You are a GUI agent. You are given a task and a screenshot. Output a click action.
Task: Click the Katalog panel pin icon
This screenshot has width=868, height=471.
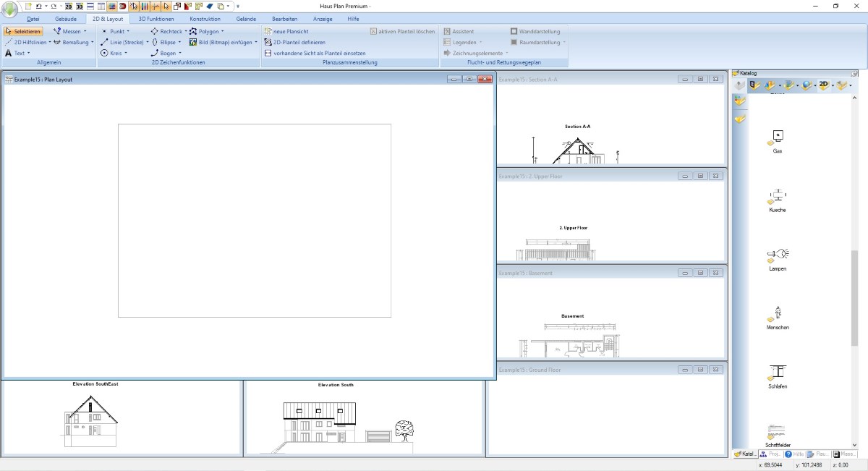point(854,73)
